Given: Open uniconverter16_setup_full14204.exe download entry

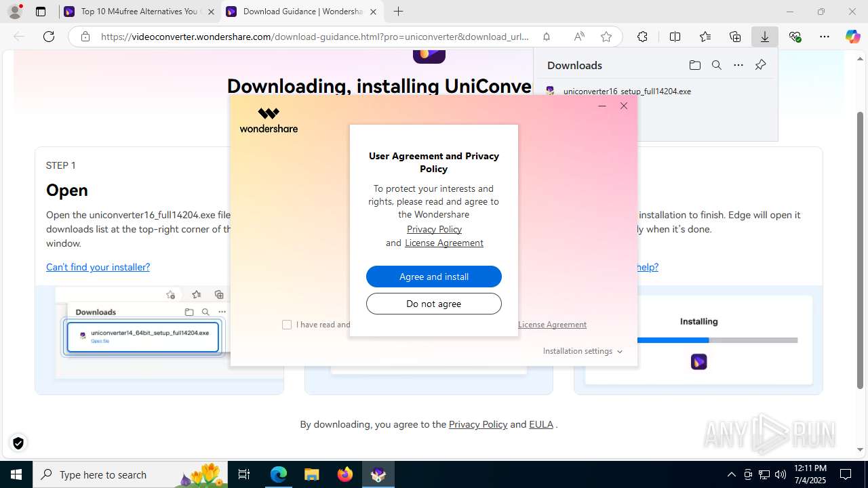Looking at the screenshot, I should [x=627, y=91].
